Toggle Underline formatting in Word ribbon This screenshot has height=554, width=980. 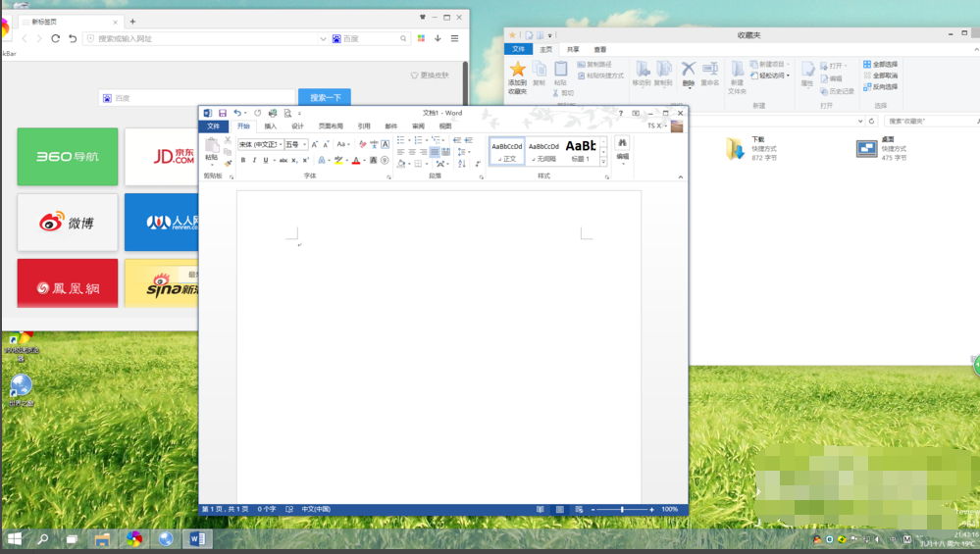[x=265, y=160]
